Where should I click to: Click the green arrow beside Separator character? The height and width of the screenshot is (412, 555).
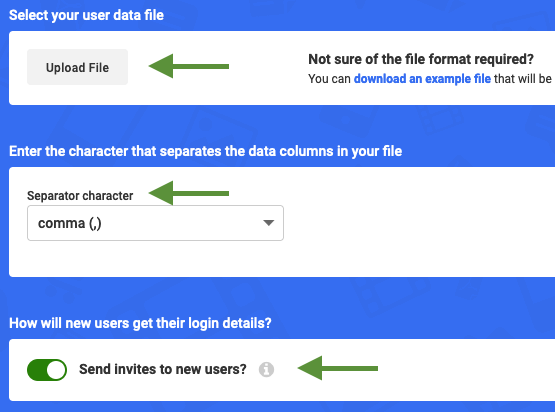189,193
